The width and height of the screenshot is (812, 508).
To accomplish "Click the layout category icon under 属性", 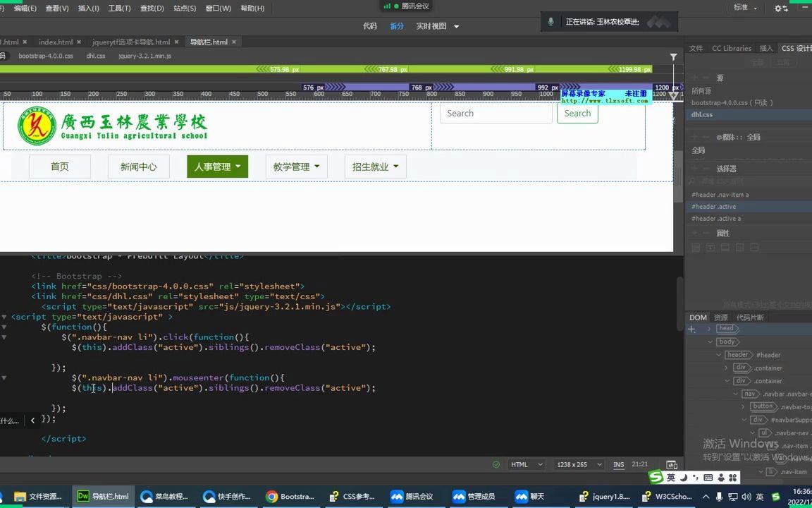I will [696, 248].
